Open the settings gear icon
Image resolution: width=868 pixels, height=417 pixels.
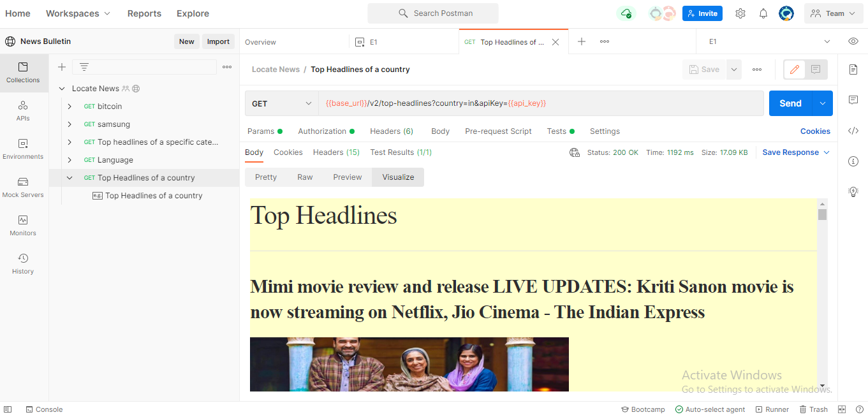click(x=740, y=13)
